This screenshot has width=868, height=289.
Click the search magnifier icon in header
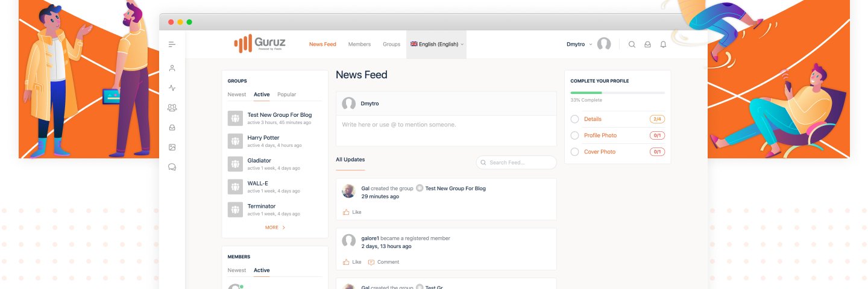click(632, 45)
